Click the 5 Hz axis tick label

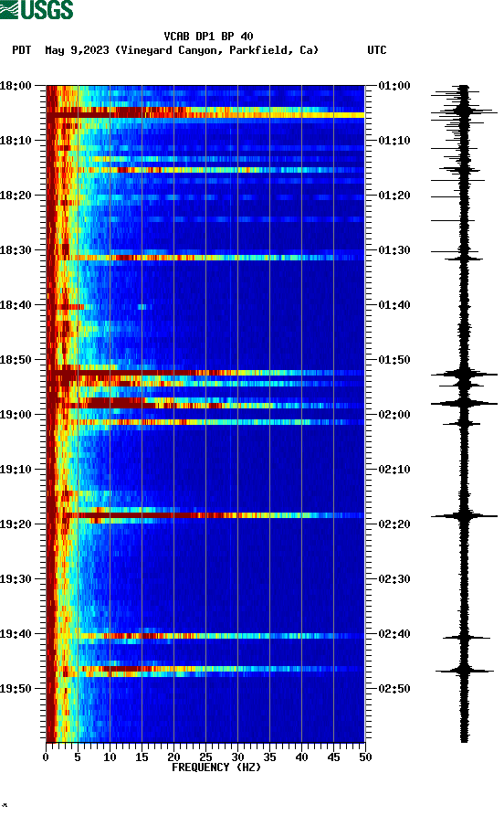(x=78, y=757)
